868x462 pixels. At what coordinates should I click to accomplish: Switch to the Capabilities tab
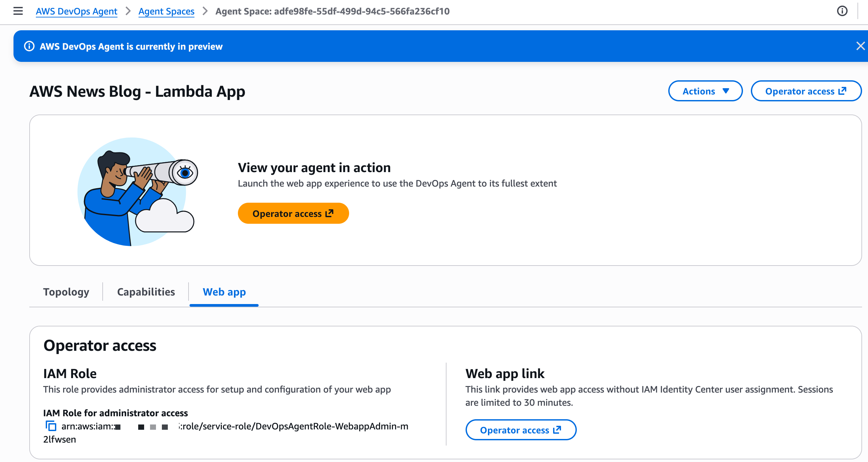click(x=145, y=292)
